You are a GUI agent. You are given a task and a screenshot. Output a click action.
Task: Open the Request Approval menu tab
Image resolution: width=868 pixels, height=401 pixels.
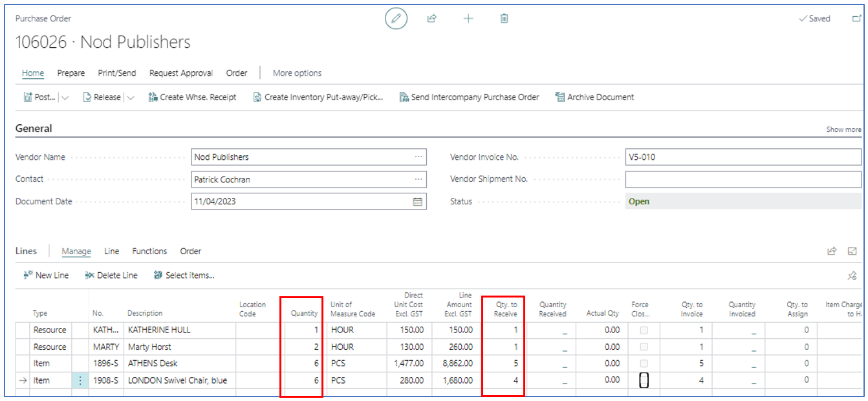click(180, 73)
